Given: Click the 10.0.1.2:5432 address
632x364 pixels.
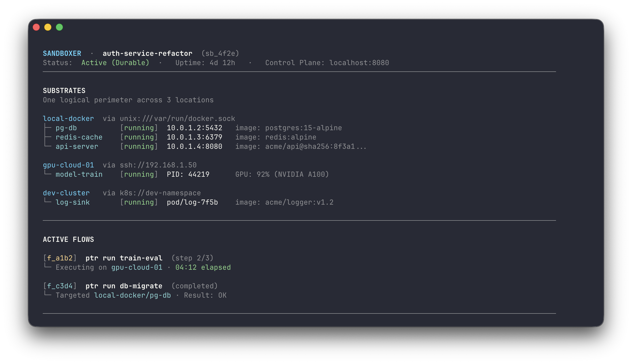Looking at the screenshot, I should pos(194,128).
